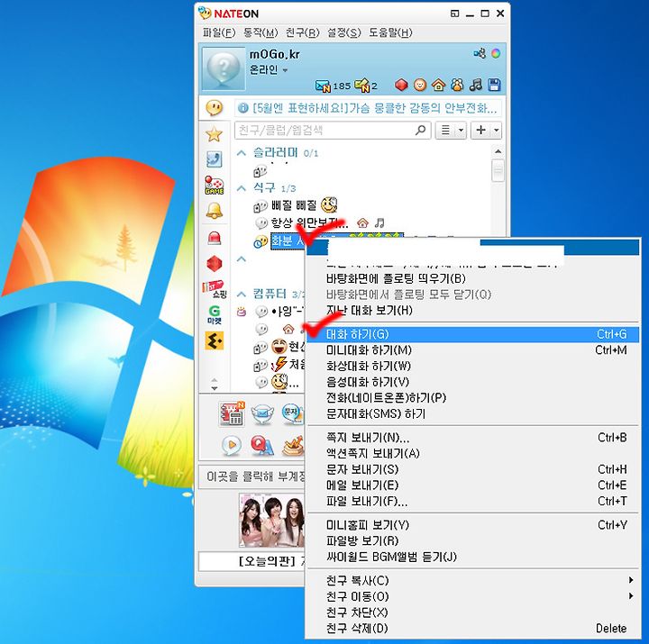Click the blue play button icon in bottom toolbar
The width and height of the screenshot is (649, 644).
pyautogui.click(x=232, y=446)
